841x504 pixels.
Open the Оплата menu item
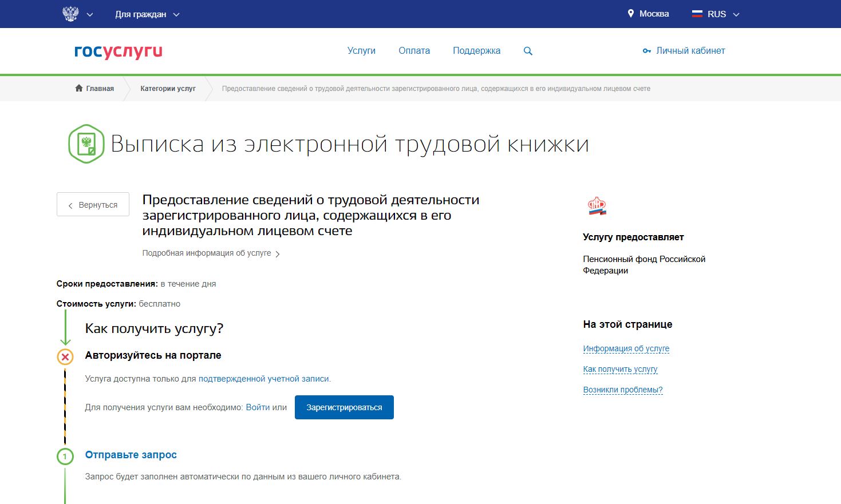414,51
